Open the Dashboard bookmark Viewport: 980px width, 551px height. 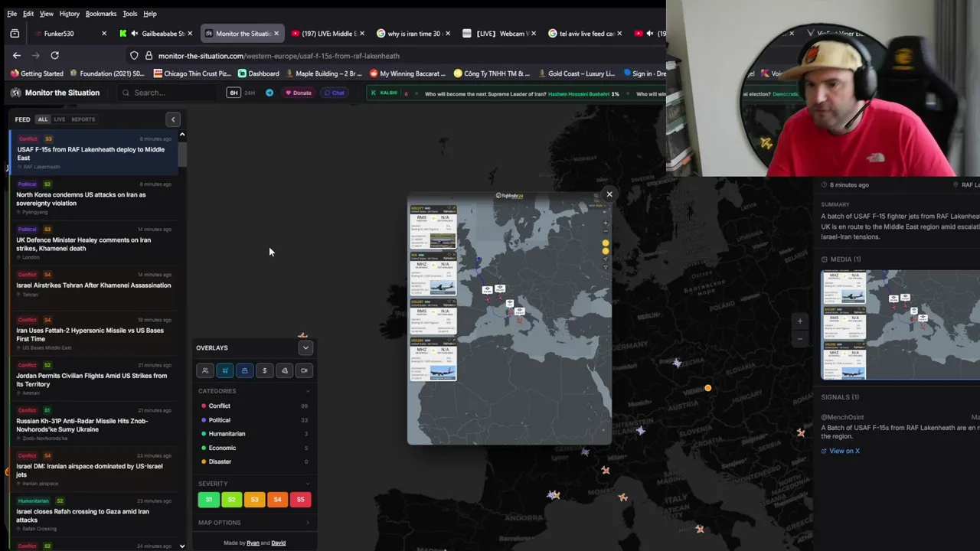point(258,73)
